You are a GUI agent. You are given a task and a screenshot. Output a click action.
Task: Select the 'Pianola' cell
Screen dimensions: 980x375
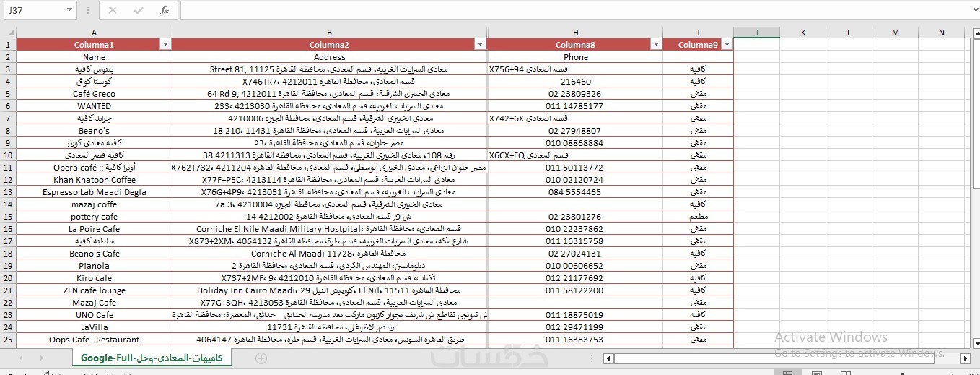(x=94, y=266)
